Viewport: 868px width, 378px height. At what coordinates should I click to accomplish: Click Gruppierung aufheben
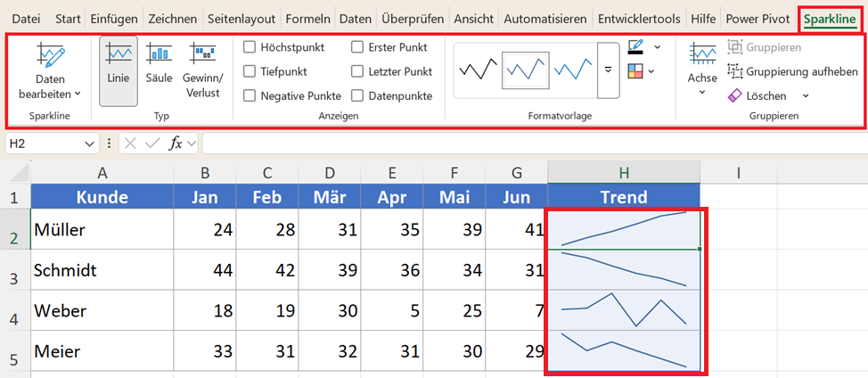tap(793, 71)
